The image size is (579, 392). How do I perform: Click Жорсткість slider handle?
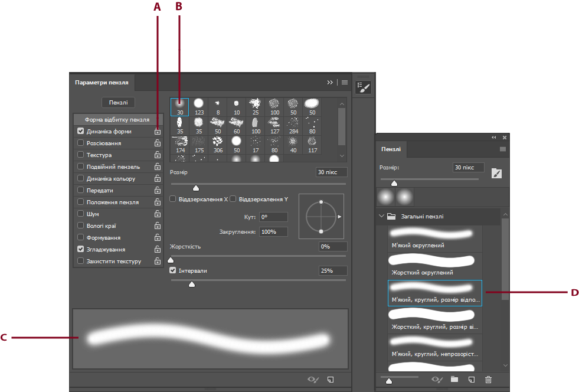pyautogui.click(x=171, y=260)
